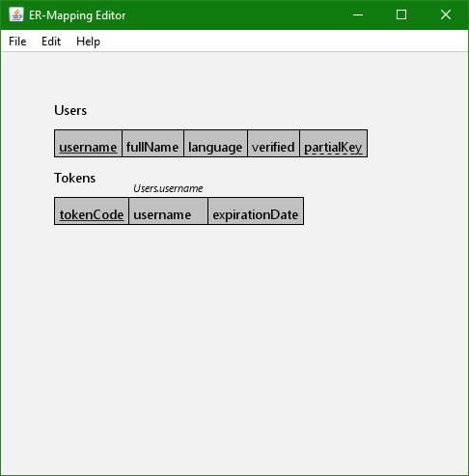The height and width of the screenshot is (476, 469).
Task: Click the Users.username reference label
Action: click(x=168, y=188)
